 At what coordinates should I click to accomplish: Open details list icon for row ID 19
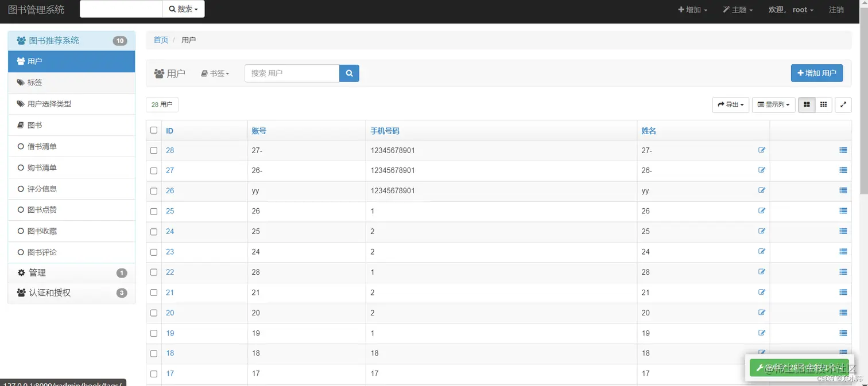click(843, 333)
